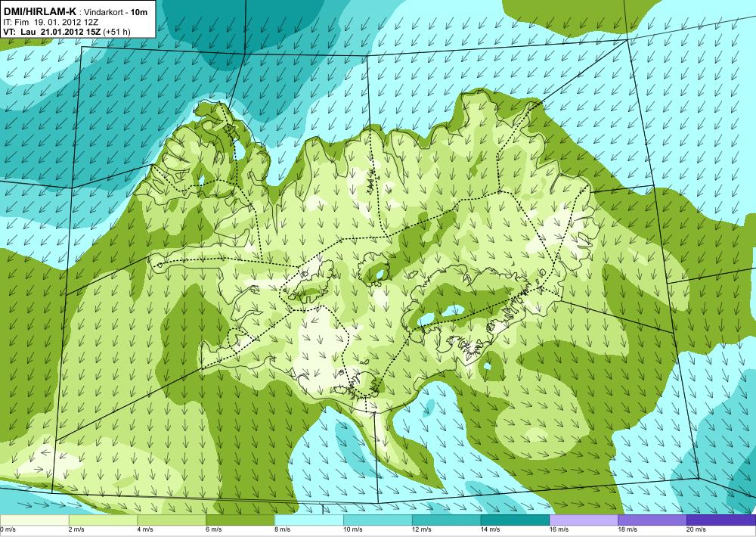Click the "10 m/s" legend label

(355, 529)
